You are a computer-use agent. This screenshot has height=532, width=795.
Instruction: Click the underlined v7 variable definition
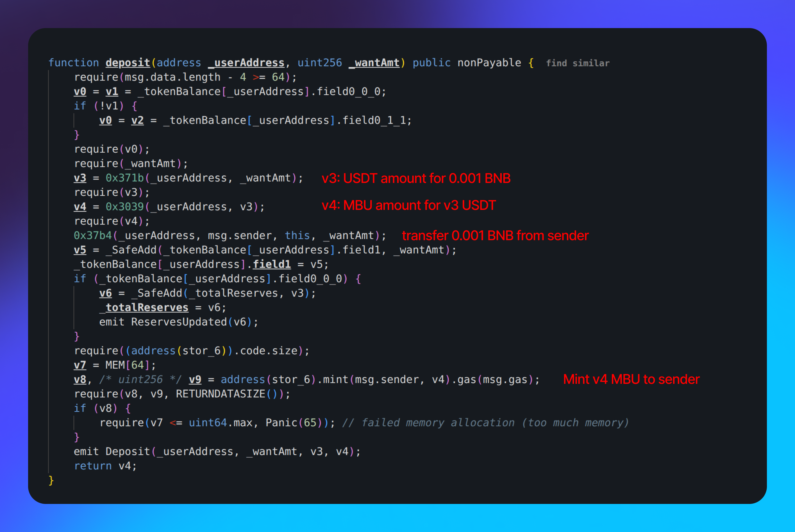80,365
